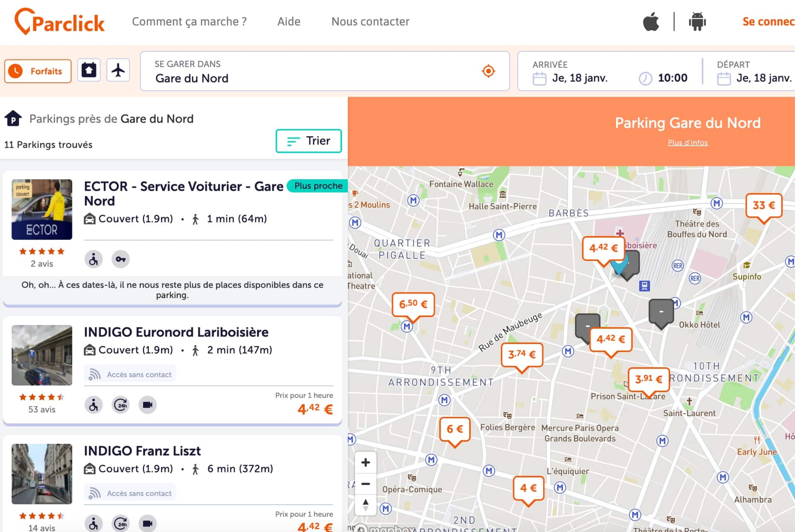795x532 pixels.
Task: Open Plus d'infos link
Action: click(688, 142)
